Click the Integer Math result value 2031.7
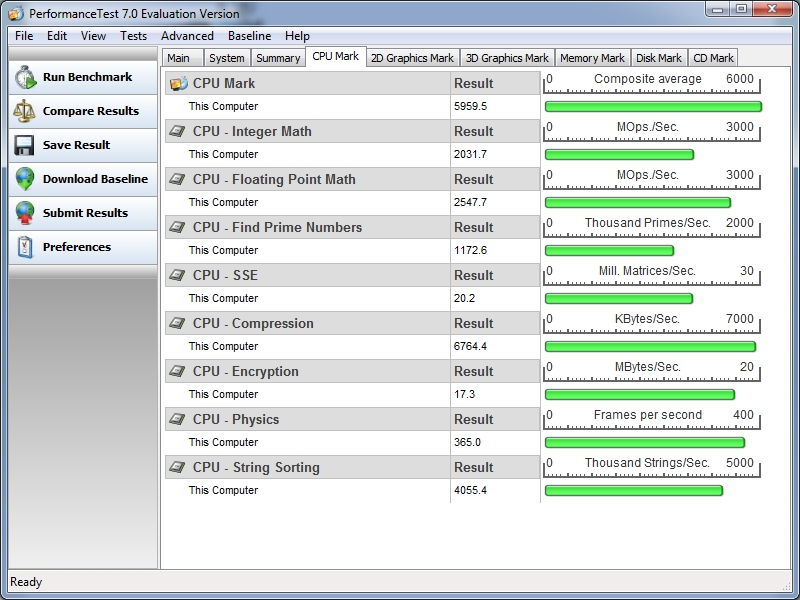Viewport: 800px width, 600px height. 470,154
